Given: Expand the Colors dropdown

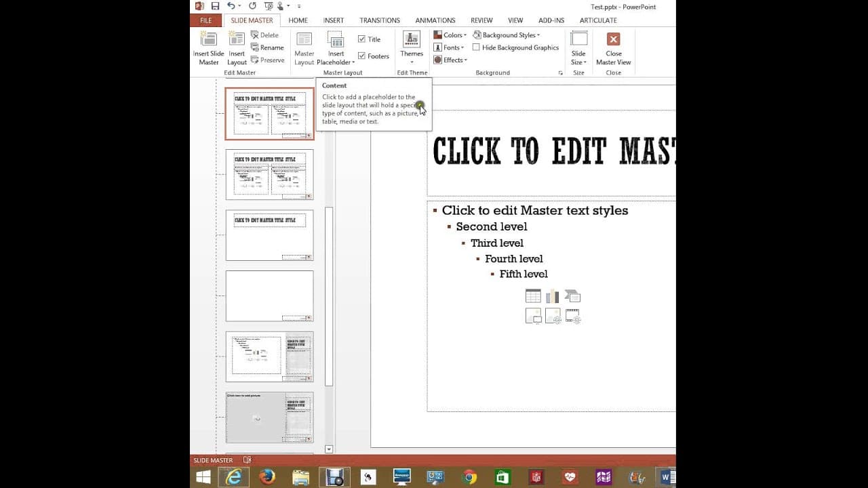Looking at the screenshot, I should pyautogui.click(x=450, y=35).
